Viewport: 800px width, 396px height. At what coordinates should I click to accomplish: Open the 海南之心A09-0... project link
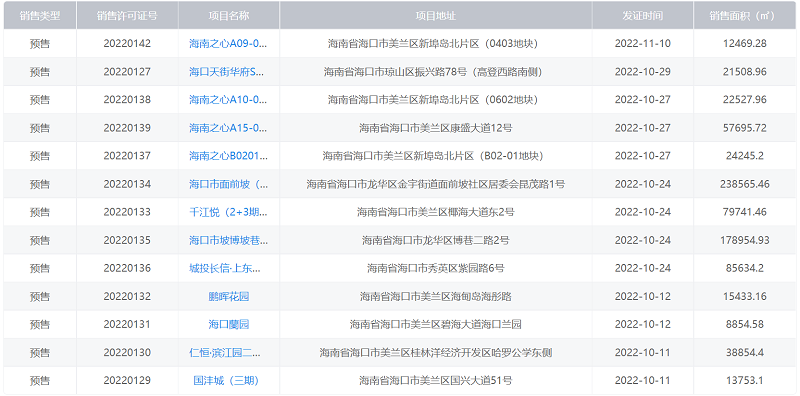click(x=228, y=43)
